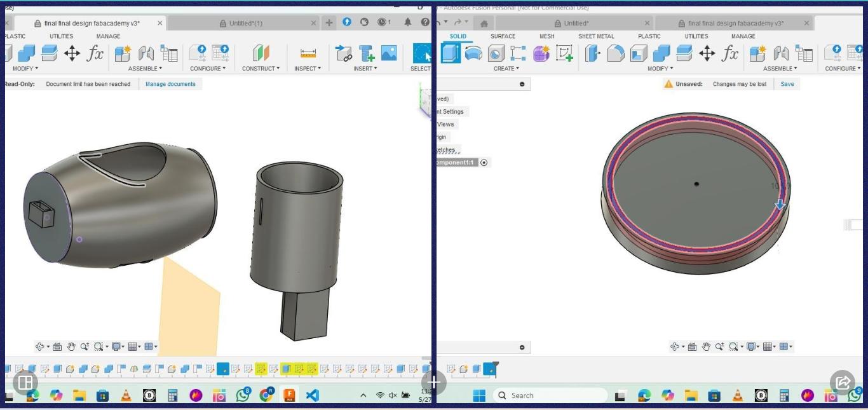Add a new design tab in left window
The height and width of the screenshot is (410, 868).
point(329,23)
